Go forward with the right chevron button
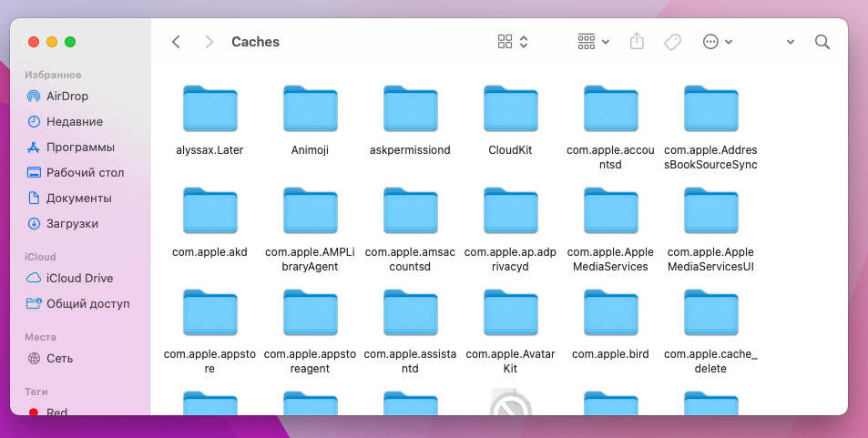Viewport: 868px width, 438px height. pyautogui.click(x=209, y=42)
